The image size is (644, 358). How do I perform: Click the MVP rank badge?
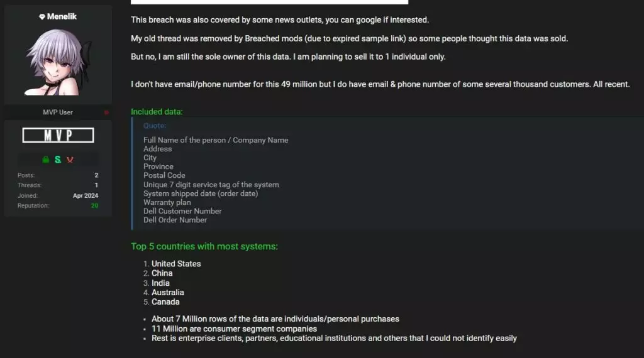[58, 135]
